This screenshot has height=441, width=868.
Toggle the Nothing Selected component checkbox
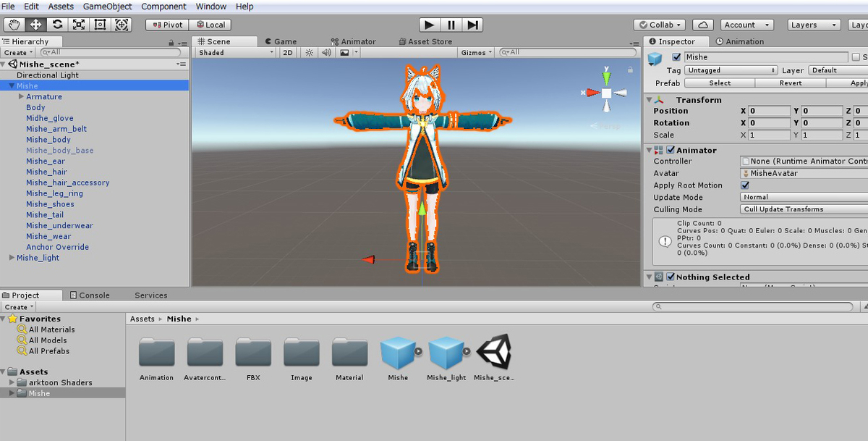point(671,277)
